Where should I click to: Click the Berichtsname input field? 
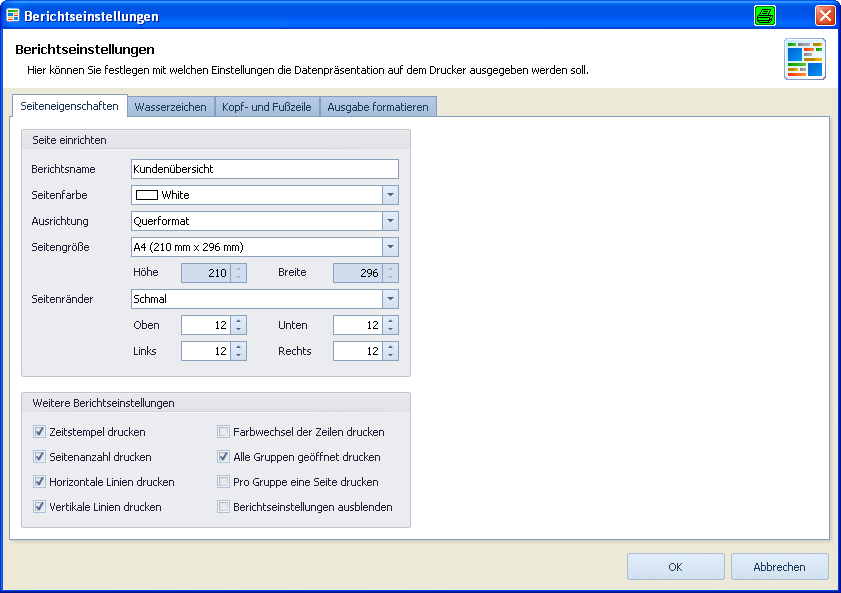click(265, 169)
